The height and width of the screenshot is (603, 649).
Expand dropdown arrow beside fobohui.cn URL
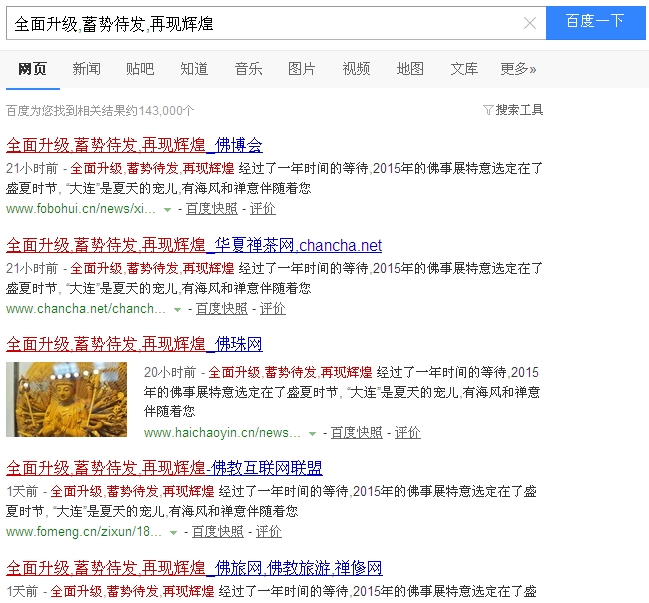pos(167,210)
